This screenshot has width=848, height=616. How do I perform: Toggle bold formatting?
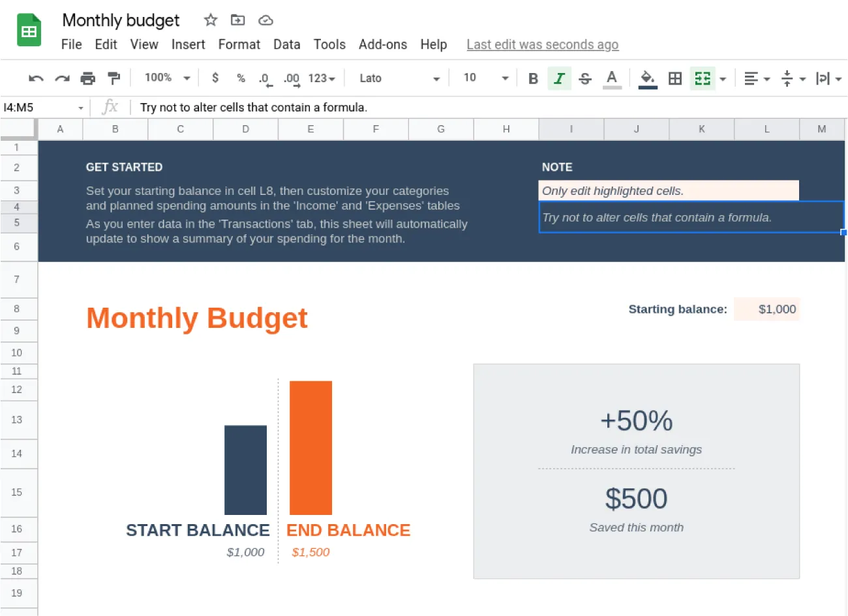coord(533,78)
